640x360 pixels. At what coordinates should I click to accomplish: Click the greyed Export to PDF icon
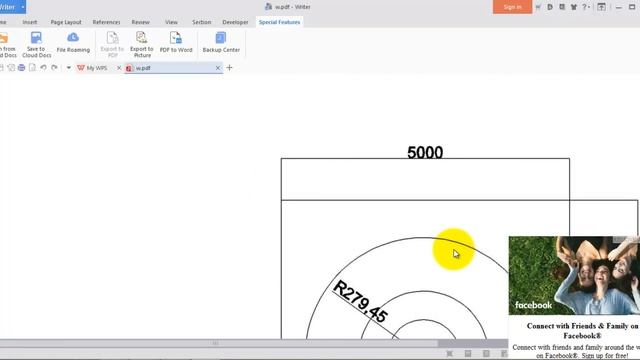pyautogui.click(x=112, y=44)
